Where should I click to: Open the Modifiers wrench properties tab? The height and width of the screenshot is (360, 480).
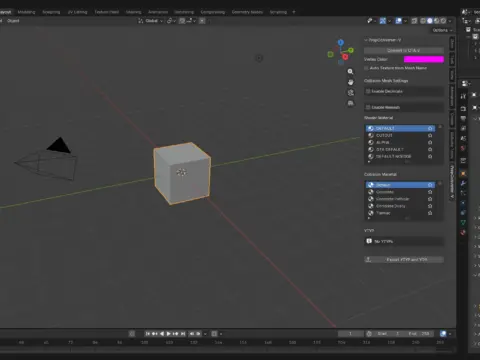point(463,183)
